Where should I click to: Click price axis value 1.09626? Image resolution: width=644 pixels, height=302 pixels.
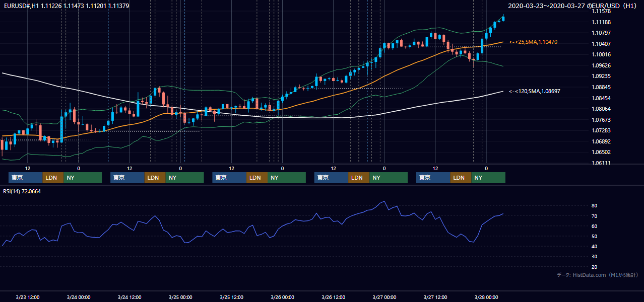pyautogui.click(x=601, y=65)
